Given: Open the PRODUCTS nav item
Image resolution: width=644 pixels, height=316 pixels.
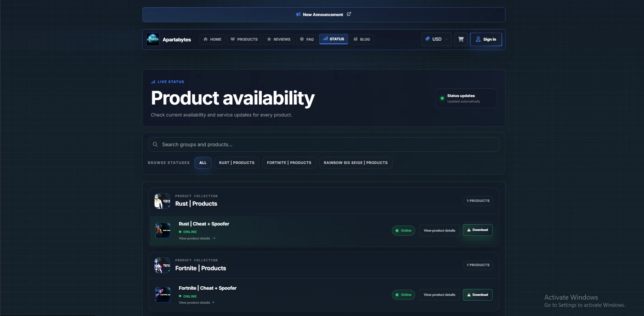Looking at the screenshot, I should 244,39.
